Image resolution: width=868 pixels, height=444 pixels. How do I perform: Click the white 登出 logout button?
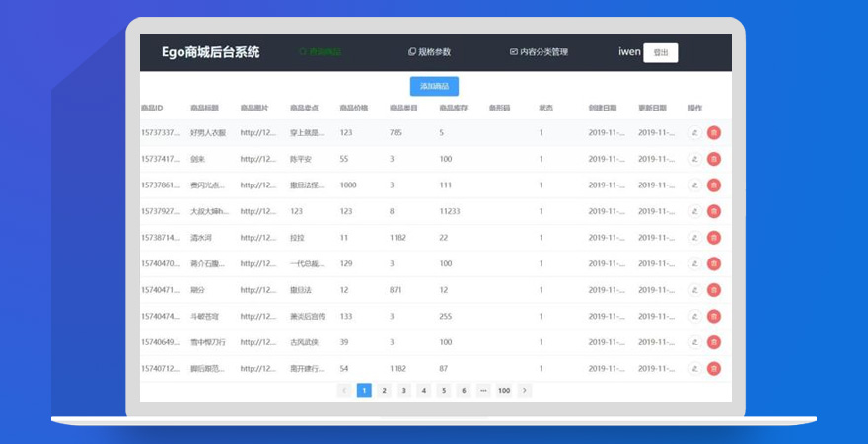(x=660, y=53)
